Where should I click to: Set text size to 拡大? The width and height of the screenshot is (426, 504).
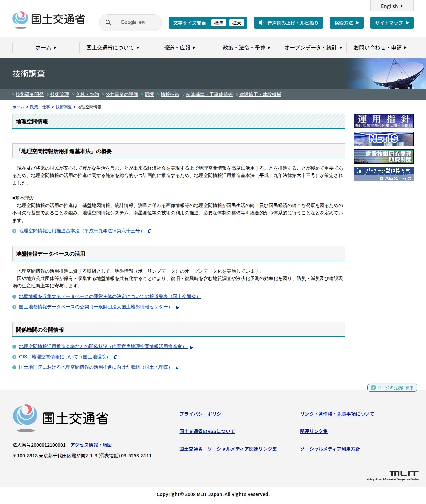point(237,23)
